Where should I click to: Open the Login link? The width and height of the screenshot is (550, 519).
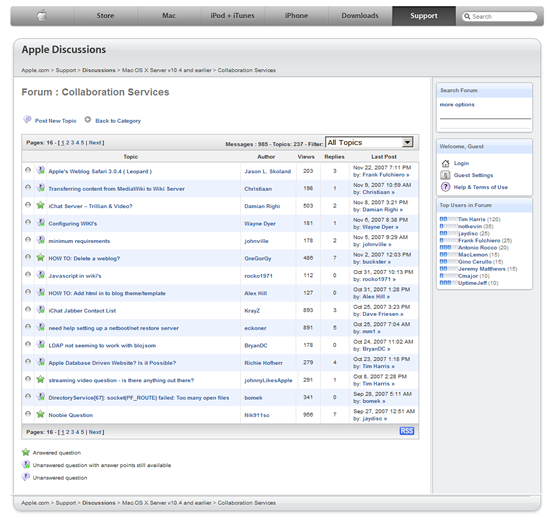coord(461,163)
